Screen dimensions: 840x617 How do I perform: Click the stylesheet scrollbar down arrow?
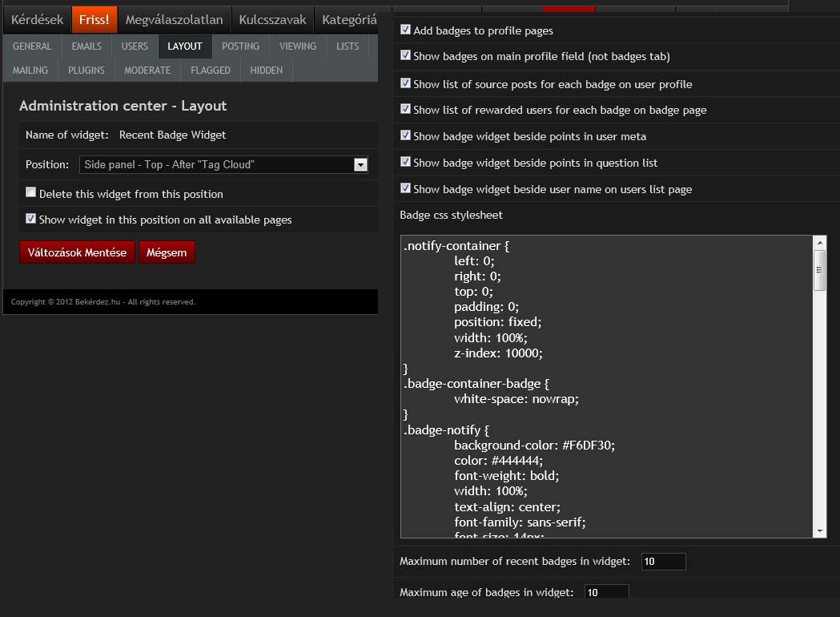819,530
